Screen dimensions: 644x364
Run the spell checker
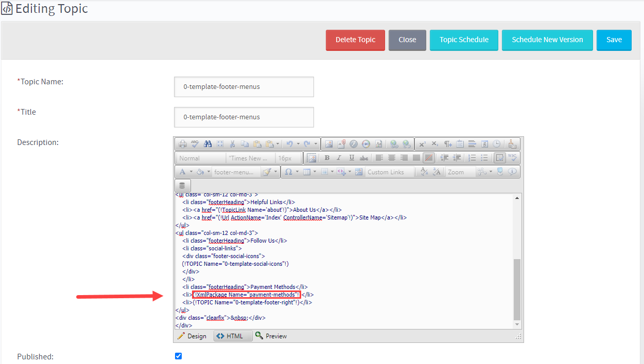(195, 144)
